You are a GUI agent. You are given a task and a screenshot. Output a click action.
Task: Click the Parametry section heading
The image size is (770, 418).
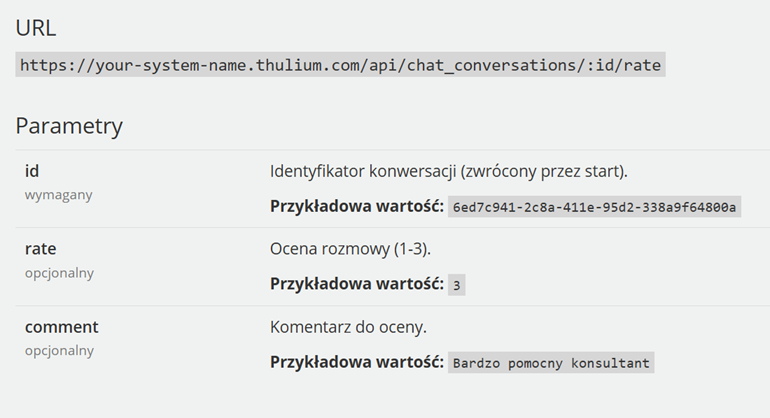coord(69,126)
